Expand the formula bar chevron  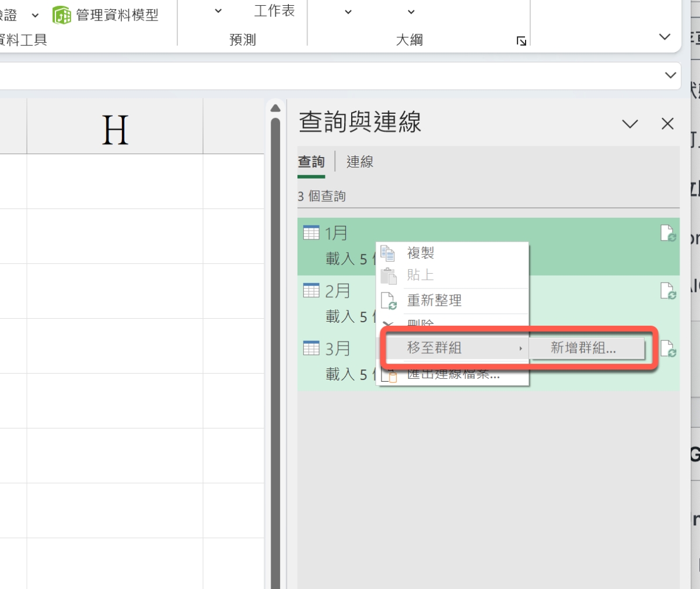tap(670, 75)
